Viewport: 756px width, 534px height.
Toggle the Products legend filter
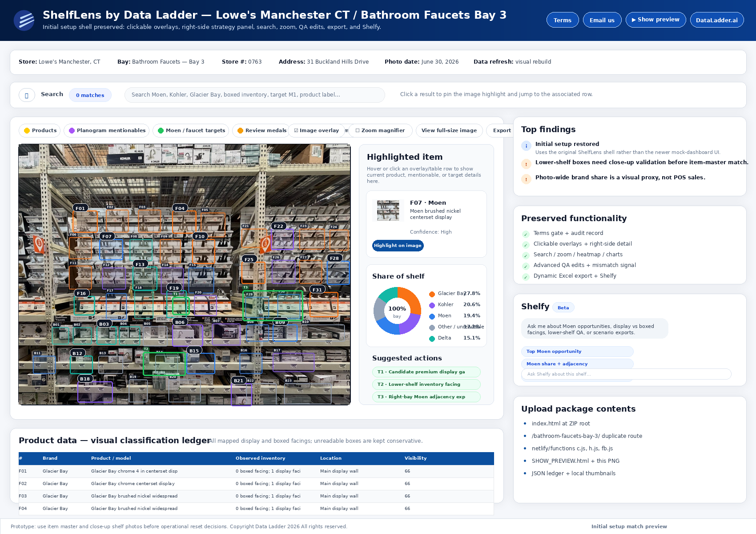click(40, 130)
